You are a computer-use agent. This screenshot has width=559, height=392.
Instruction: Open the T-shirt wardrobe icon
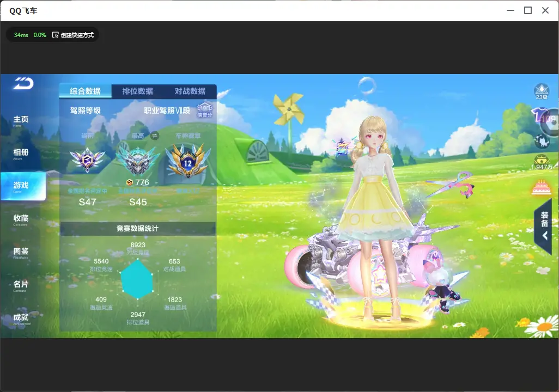[x=540, y=116]
